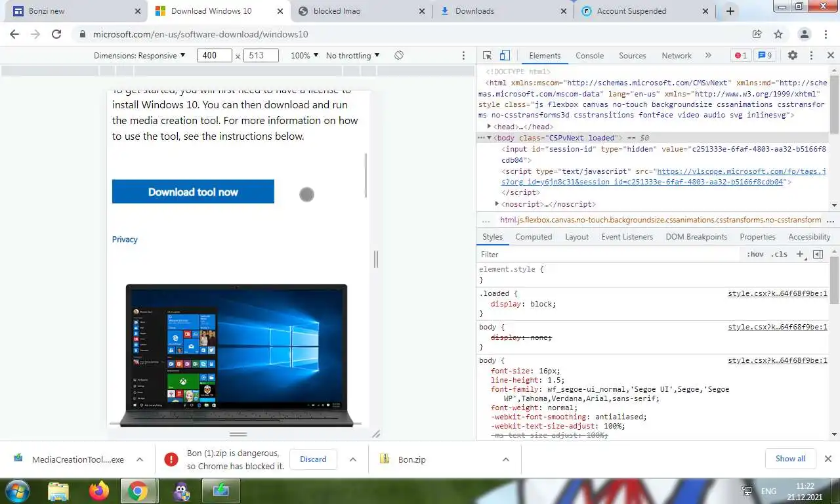Open the Windows Start menu

click(16, 492)
